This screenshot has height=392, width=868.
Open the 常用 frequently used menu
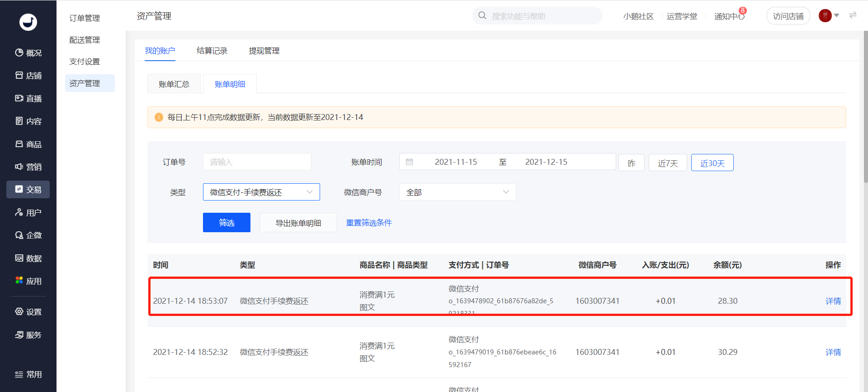pyautogui.click(x=28, y=374)
